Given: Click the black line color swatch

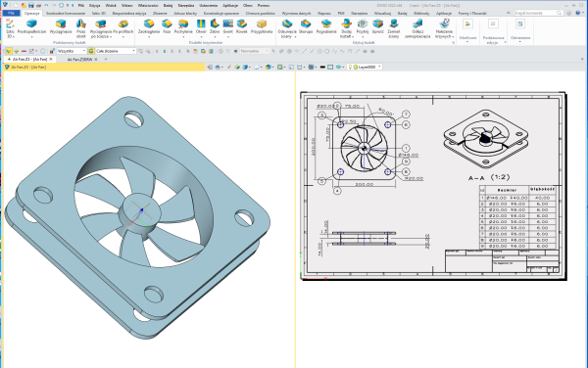Looking at the screenshot, I should coord(322,67).
